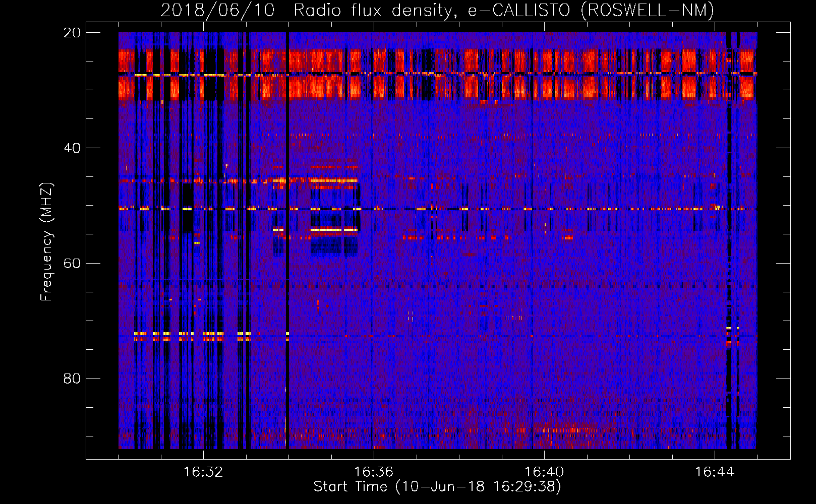Click the frequency tick label '40'

click(72, 148)
